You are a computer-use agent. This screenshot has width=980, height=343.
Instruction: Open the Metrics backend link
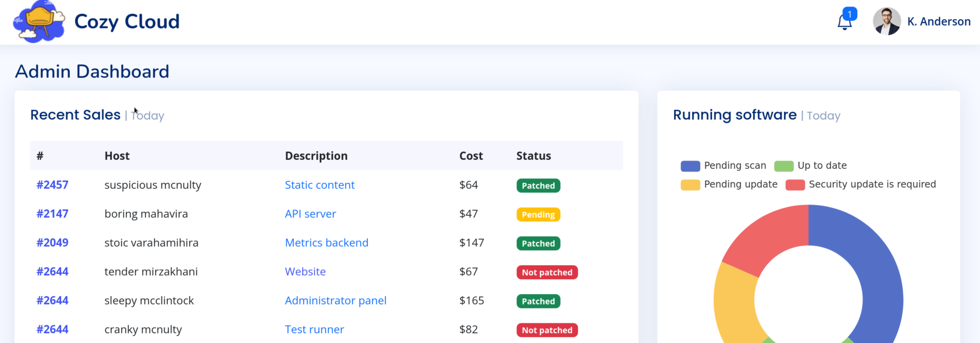pos(327,242)
